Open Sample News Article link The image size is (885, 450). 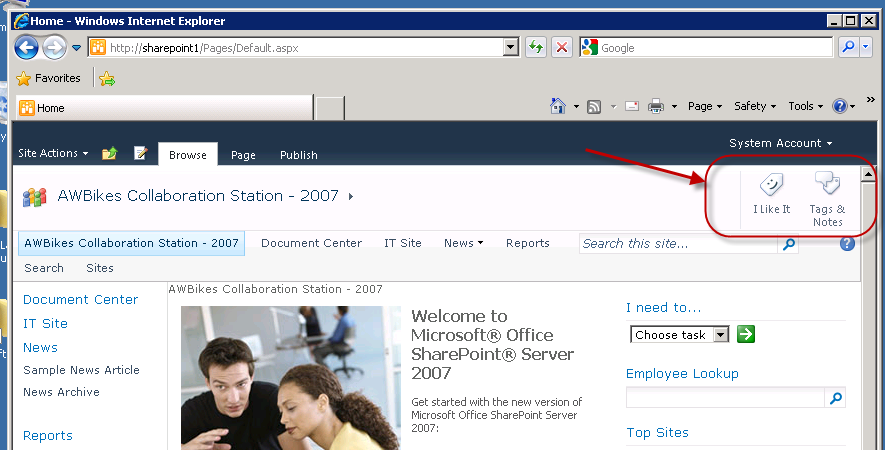click(81, 370)
